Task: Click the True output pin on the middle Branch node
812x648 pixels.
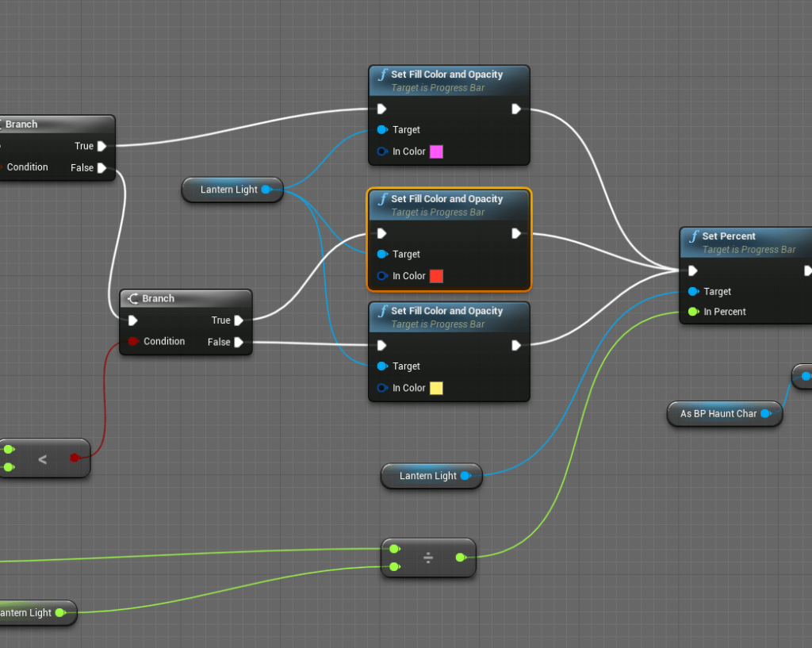Action: 238,320
